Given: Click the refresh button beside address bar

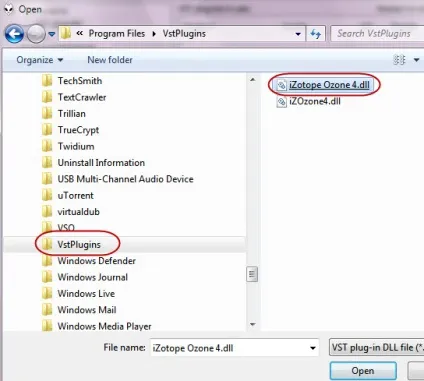Looking at the screenshot, I should (x=316, y=34).
